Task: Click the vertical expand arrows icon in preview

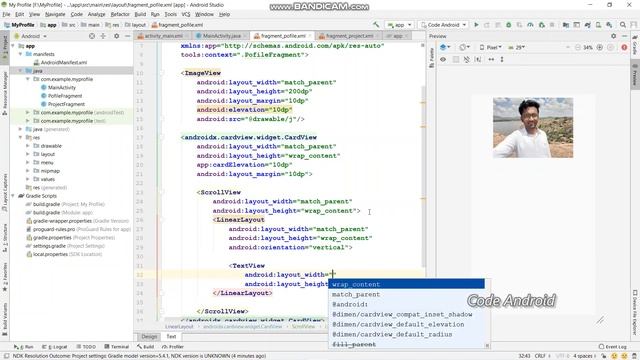Action: point(502,59)
